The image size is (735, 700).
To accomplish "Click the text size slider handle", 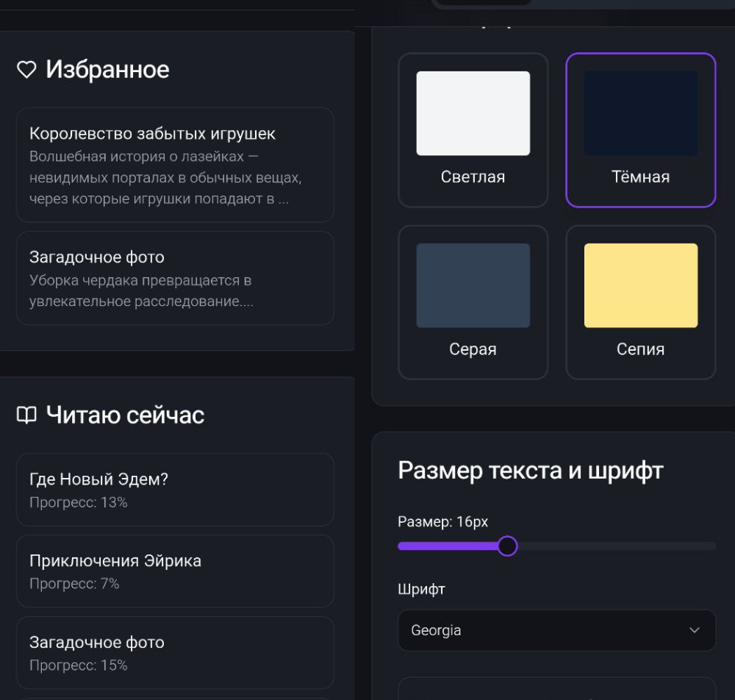I will [x=507, y=546].
